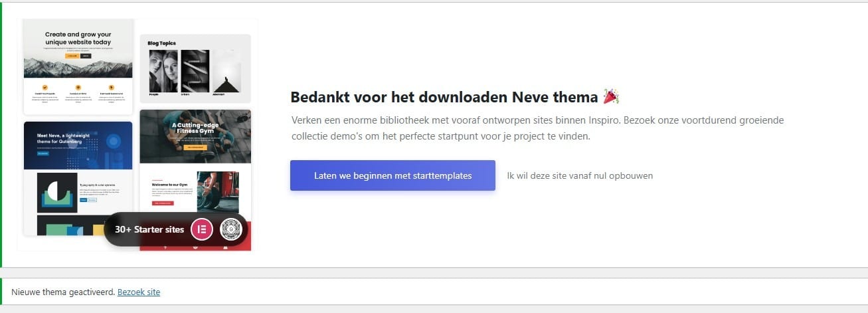Image resolution: width=868 pixels, height=313 pixels.
Task: Click the 'Cutting-edge Fitness Gym' preview
Action: [x=195, y=136]
